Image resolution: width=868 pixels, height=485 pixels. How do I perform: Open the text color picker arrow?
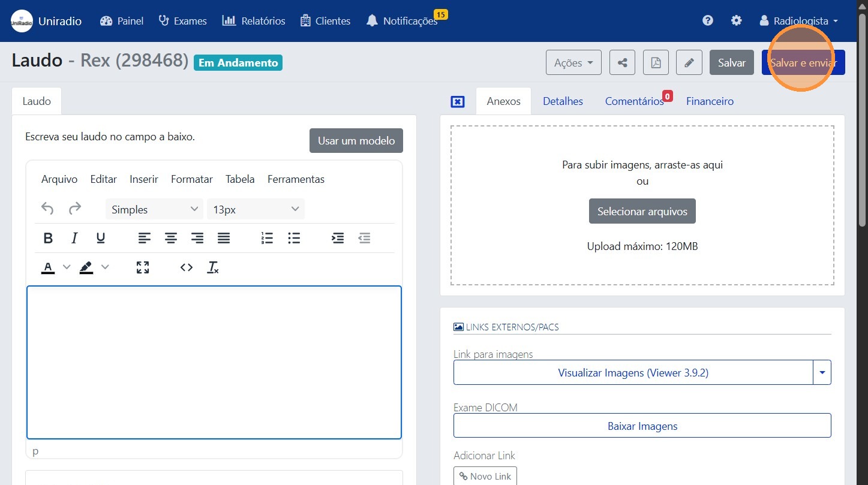coord(67,267)
